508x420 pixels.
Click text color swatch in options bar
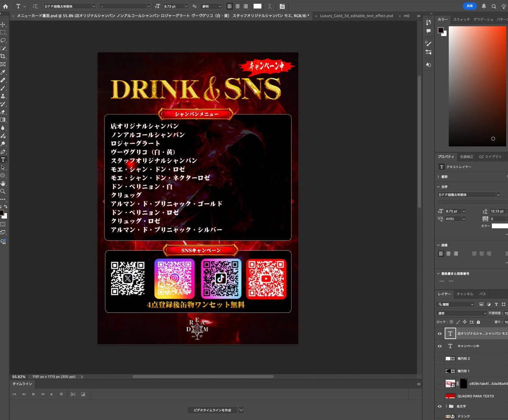(258, 6)
